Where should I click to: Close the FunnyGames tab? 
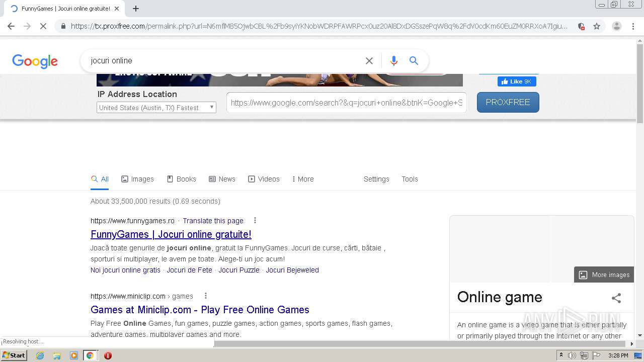click(x=117, y=9)
